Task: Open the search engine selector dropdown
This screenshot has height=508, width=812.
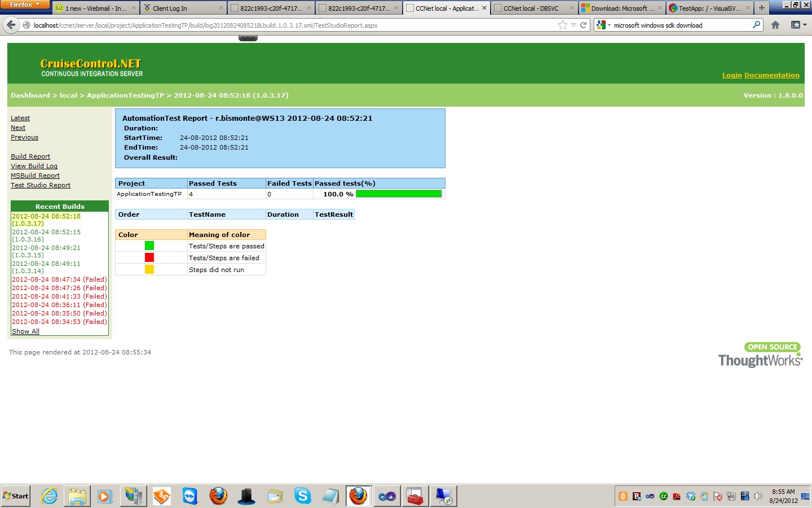Action: tap(602, 25)
